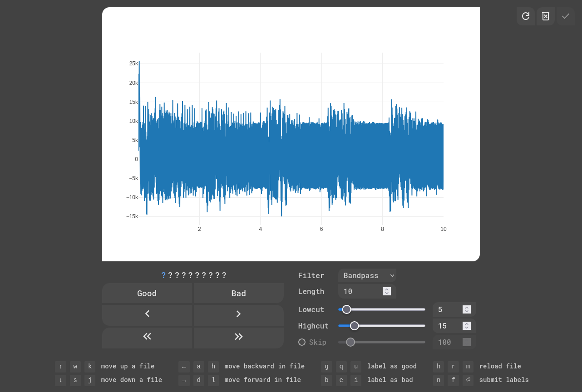
Task: Select the first blue question mark label
Action: (163, 275)
